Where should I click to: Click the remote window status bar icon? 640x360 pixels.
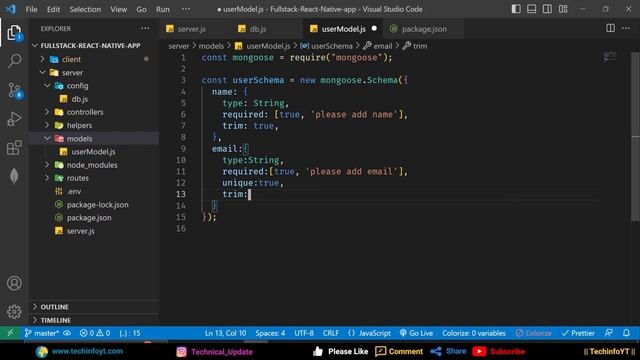10,333
